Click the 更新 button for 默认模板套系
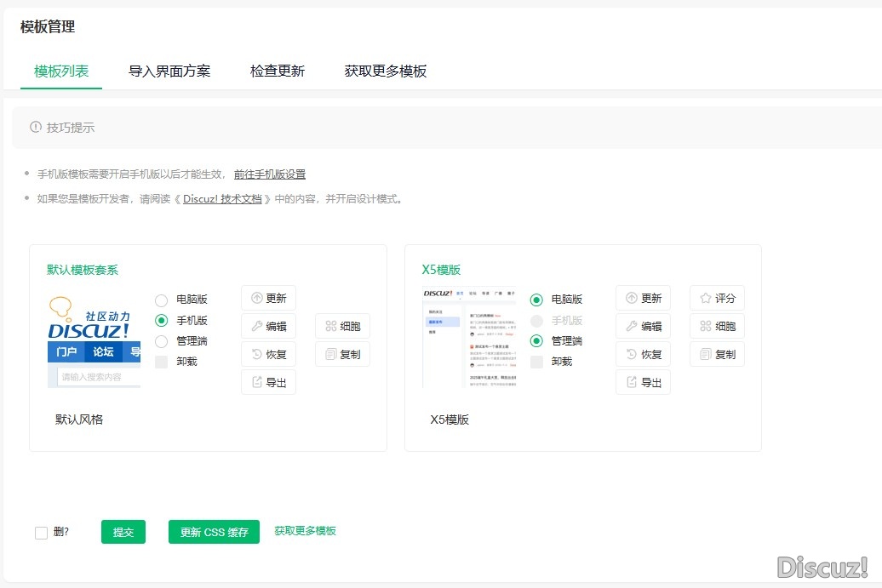The width and height of the screenshot is (882, 588). 268,298
